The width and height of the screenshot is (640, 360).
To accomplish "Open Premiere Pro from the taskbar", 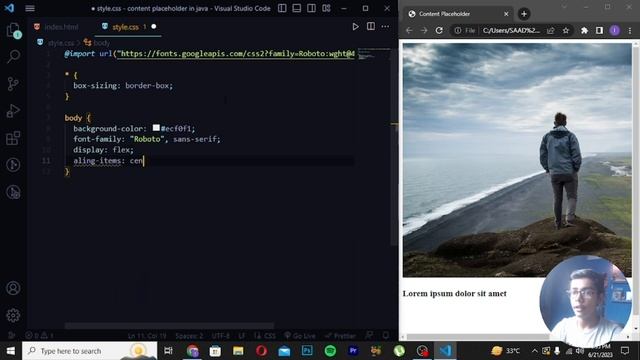I will [353, 351].
